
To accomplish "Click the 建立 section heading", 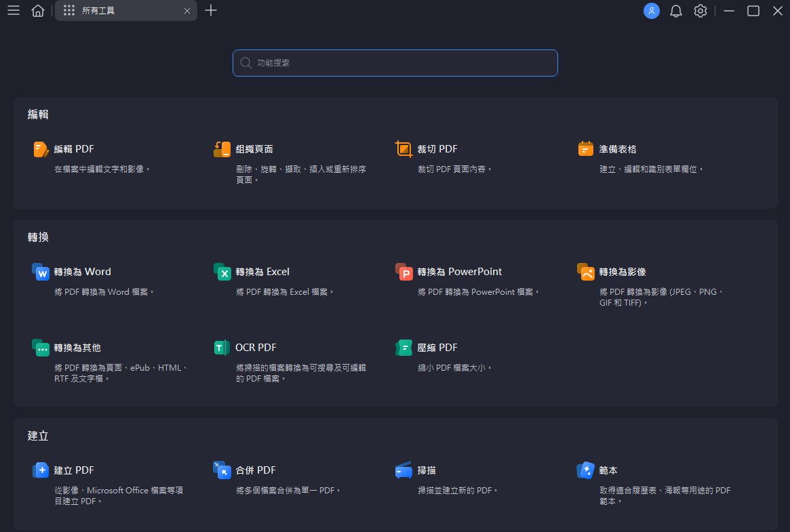I will [x=38, y=436].
